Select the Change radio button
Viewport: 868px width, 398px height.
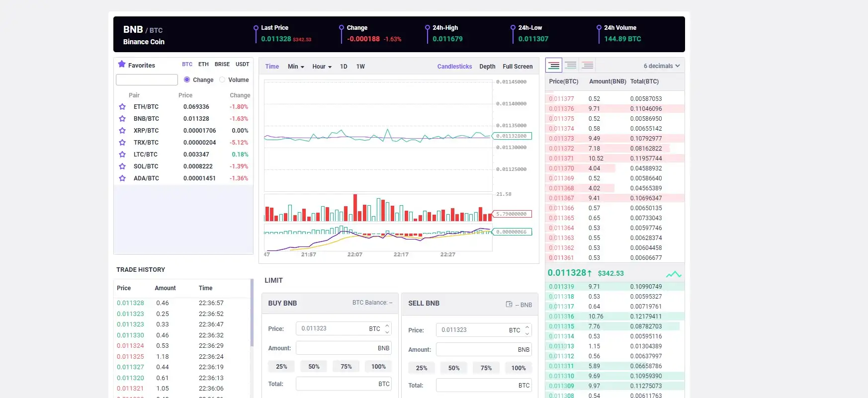click(187, 80)
